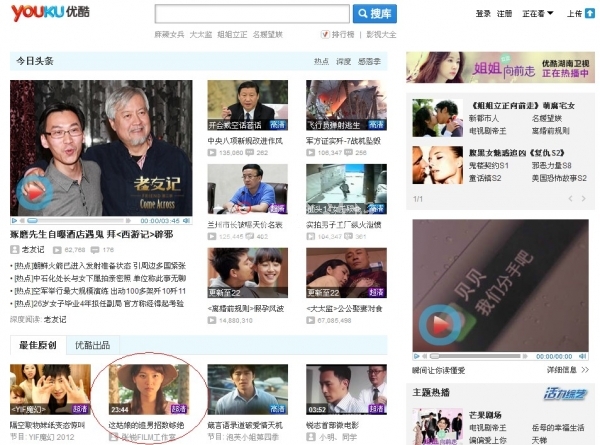Open thumbnail with 23:44 duration
The width and height of the screenshot is (600, 445).
(x=149, y=390)
